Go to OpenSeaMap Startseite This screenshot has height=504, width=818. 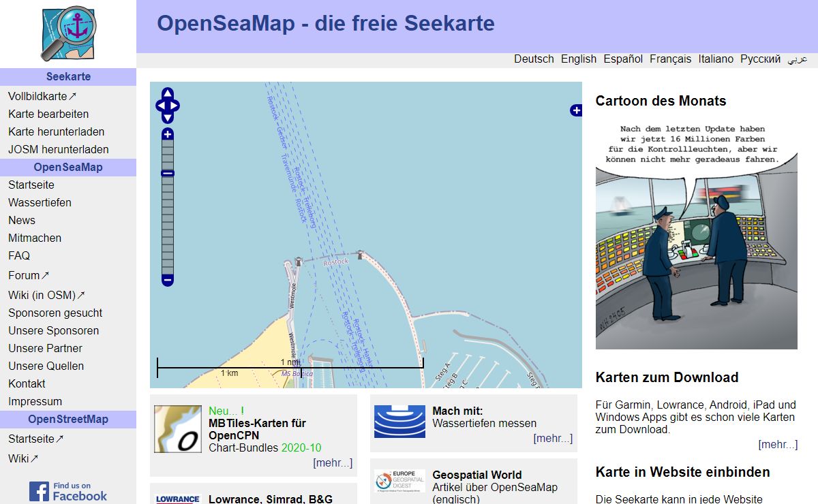pyautogui.click(x=31, y=185)
